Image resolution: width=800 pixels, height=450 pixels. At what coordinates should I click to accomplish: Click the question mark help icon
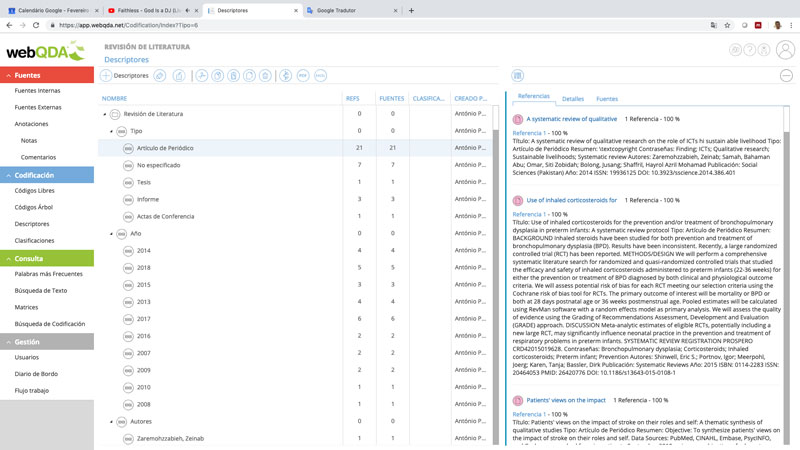[x=749, y=49]
